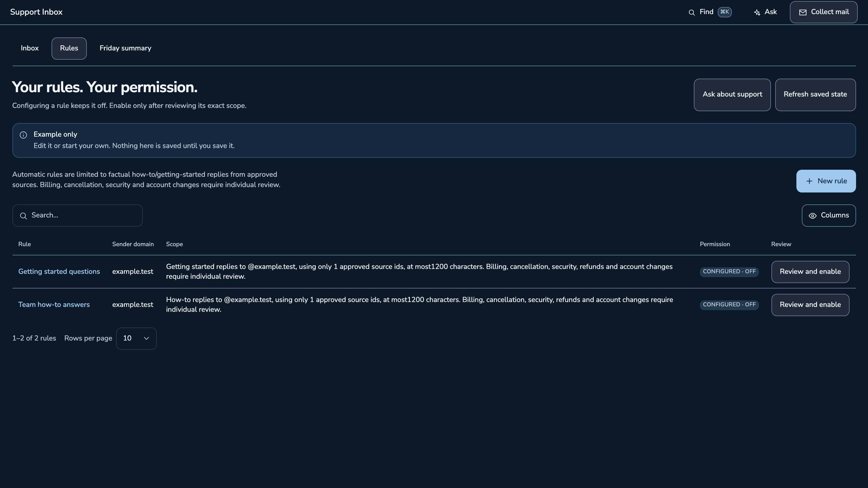Click CONFIGURED · OFF badge for Getting started questions
The width and height of the screenshot is (868, 488).
[729, 272]
